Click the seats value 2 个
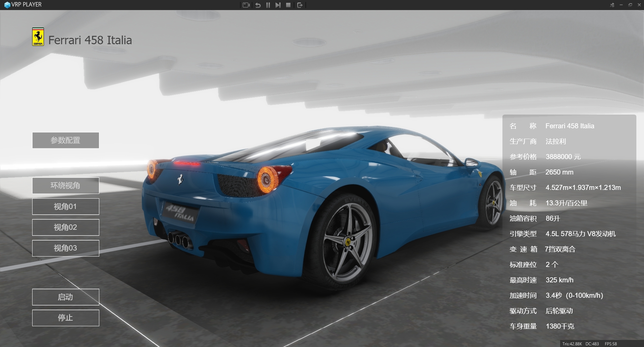This screenshot has height=347, width=644. point(552,265)
